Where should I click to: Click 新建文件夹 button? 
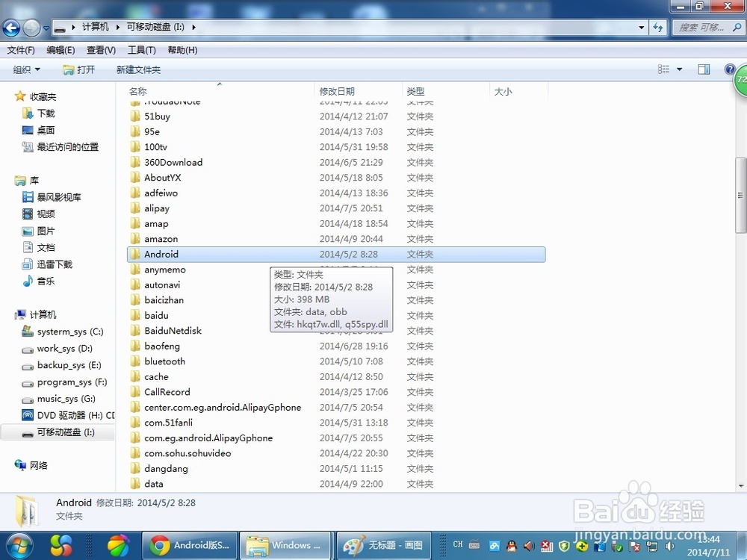pos(138,69)
